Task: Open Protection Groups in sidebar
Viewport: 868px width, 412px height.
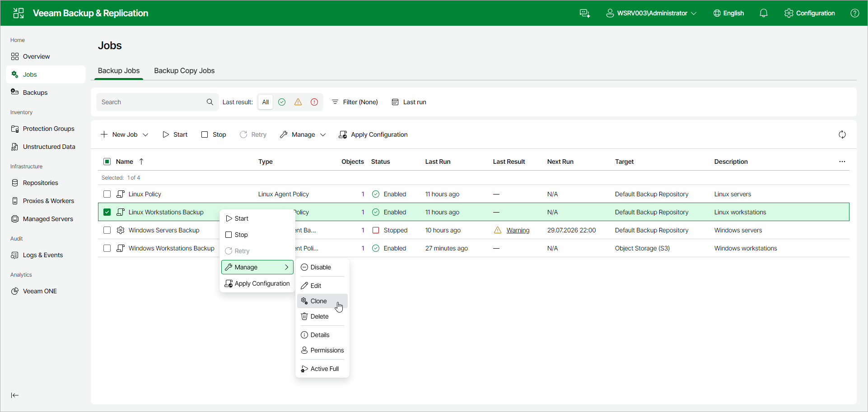Action: click(45, 129)
